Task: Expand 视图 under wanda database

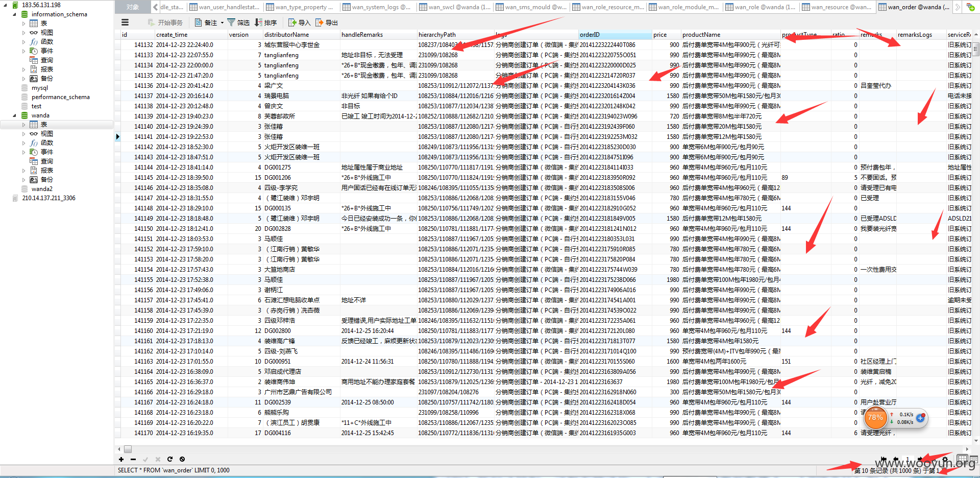Action: (23, 134)
